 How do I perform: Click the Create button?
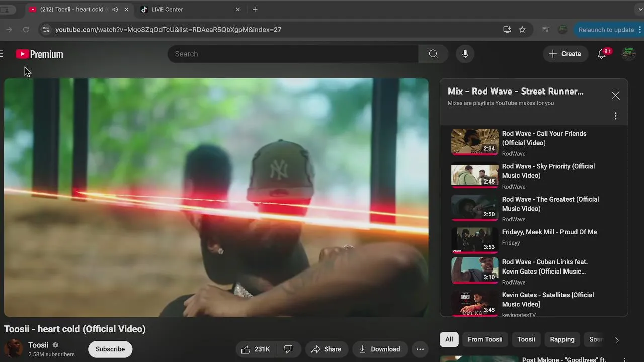coord(566,54)
